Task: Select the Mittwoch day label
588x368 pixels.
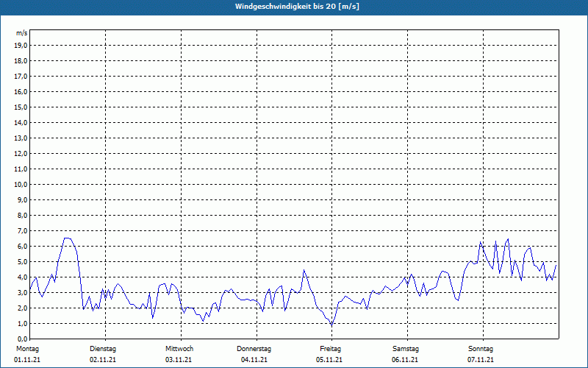Action: click(x=179, y=349)
